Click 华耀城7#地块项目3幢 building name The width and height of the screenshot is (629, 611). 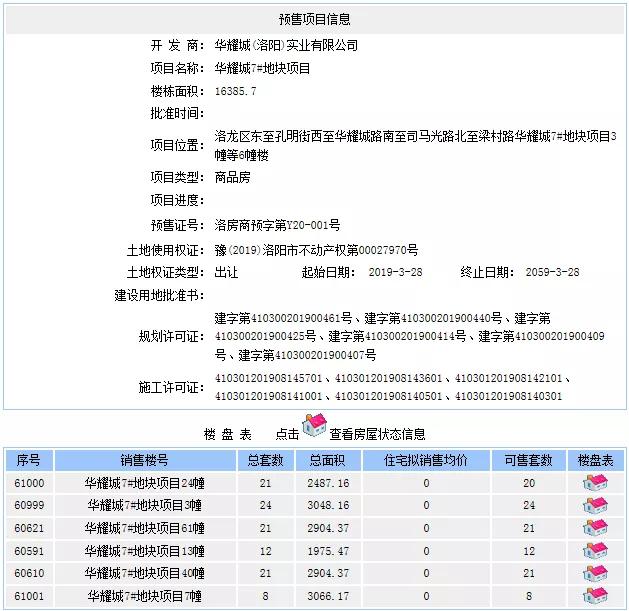click(144, 505)
